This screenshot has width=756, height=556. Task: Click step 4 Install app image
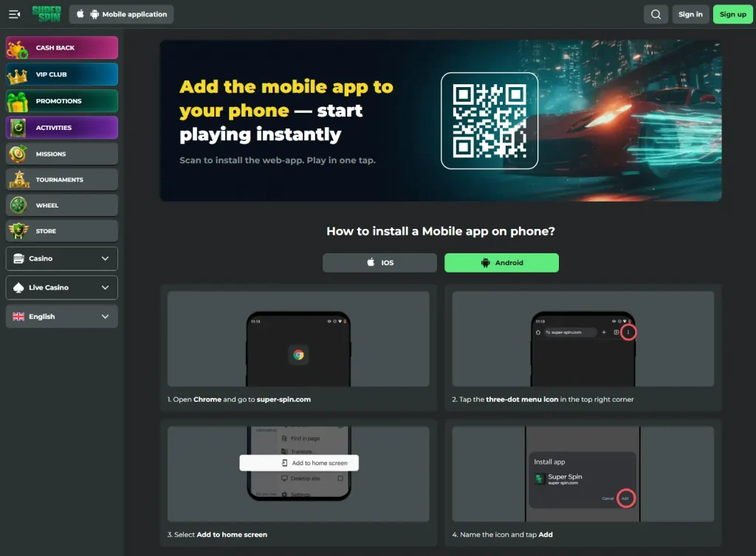(x=583, y=473)
